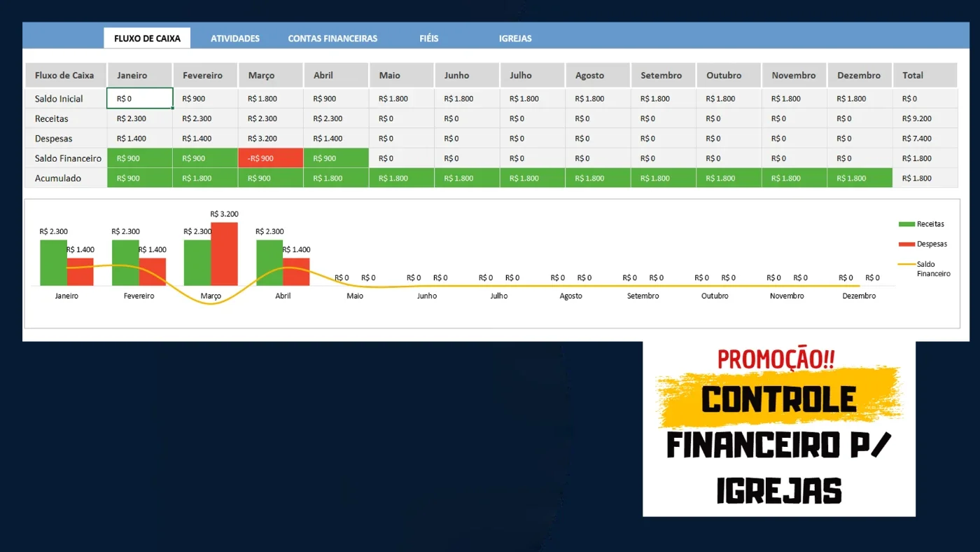Open the FLUXO DE CAIXA tab

point(147,39)
